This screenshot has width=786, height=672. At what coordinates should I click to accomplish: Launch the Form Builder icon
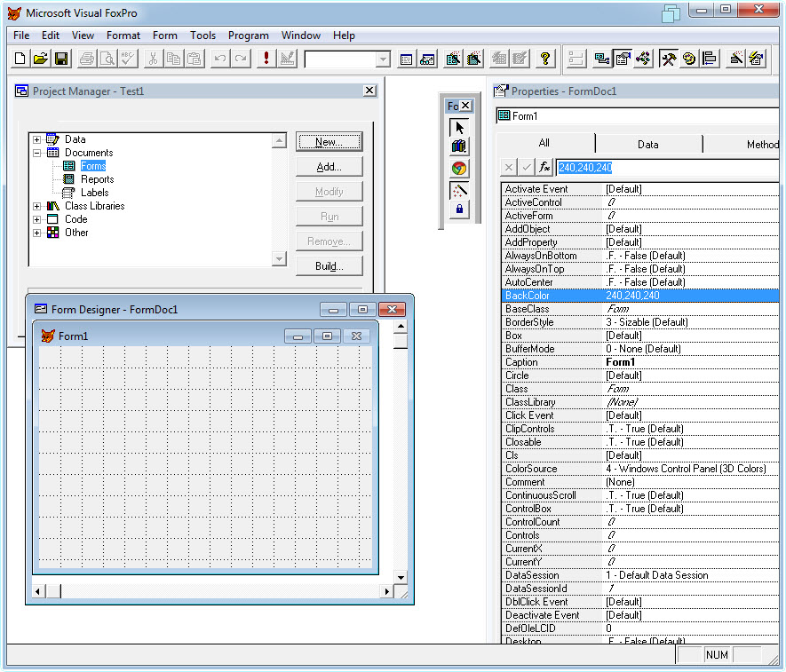736,59
